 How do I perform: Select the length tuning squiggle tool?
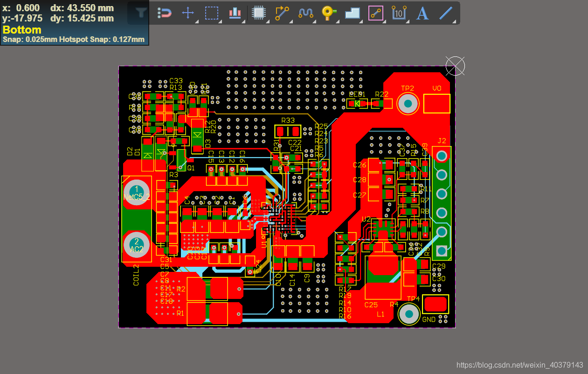(306, 13)
